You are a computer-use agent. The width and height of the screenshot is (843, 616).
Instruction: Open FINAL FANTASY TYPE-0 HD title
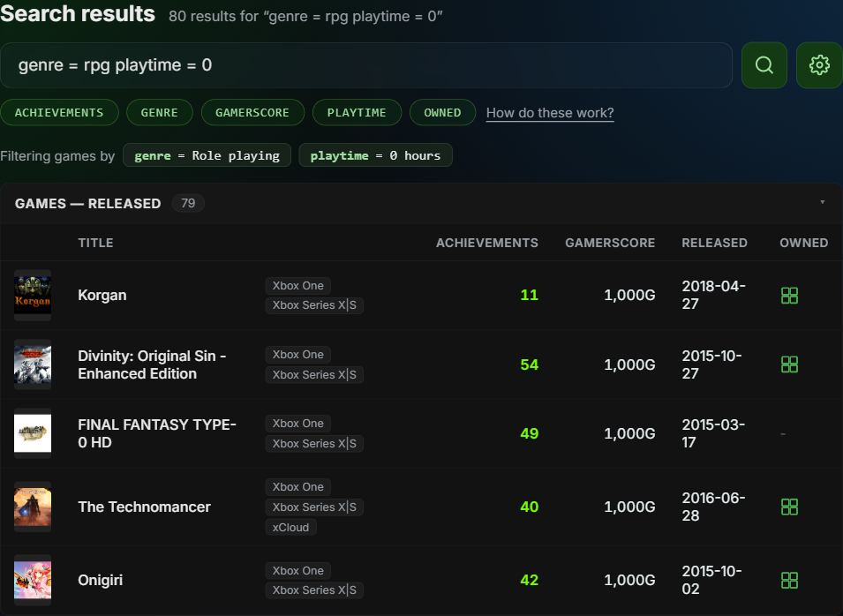click(x=157, y=433)
